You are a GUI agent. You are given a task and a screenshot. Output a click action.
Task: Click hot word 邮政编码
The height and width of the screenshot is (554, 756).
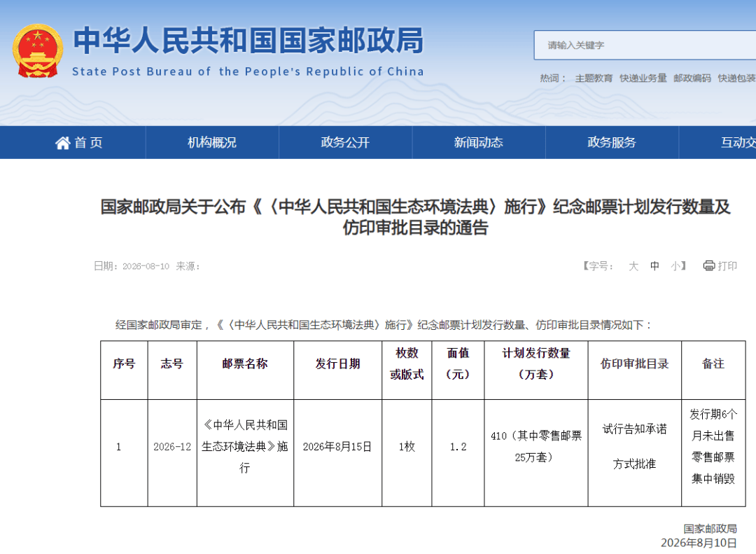pos(692,78)
